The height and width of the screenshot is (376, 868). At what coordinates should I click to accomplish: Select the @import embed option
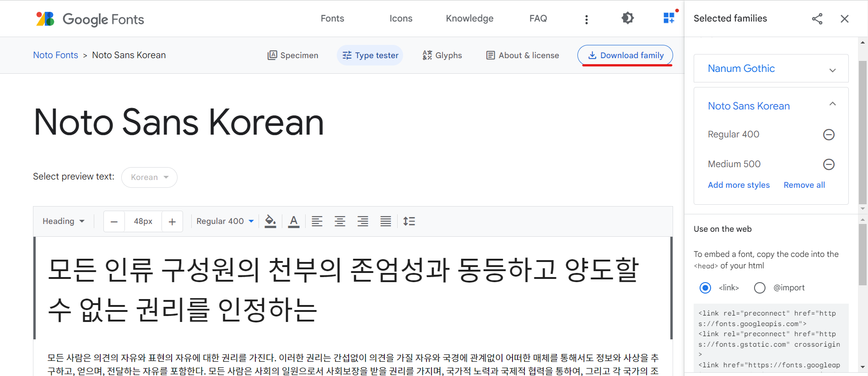(760, 288)
